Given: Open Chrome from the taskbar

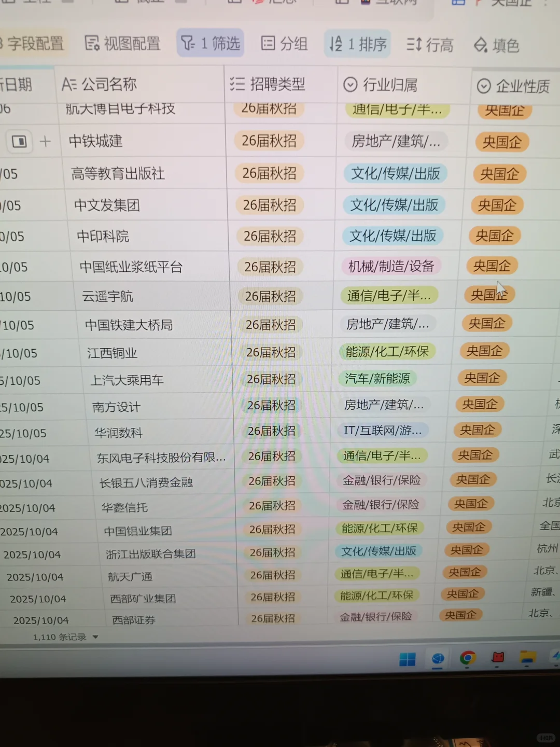Looking at the screenshot, I should pyautogui.click(x=468, y=658).
